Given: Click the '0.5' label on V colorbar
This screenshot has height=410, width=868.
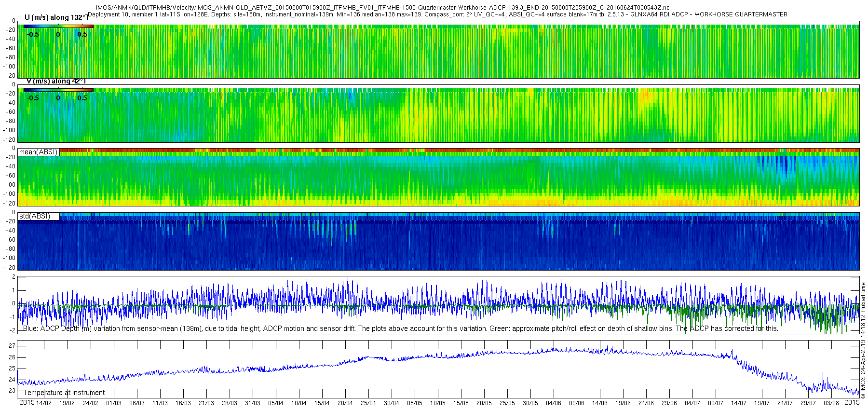Looking at the screenshot, I should [82, 98].
